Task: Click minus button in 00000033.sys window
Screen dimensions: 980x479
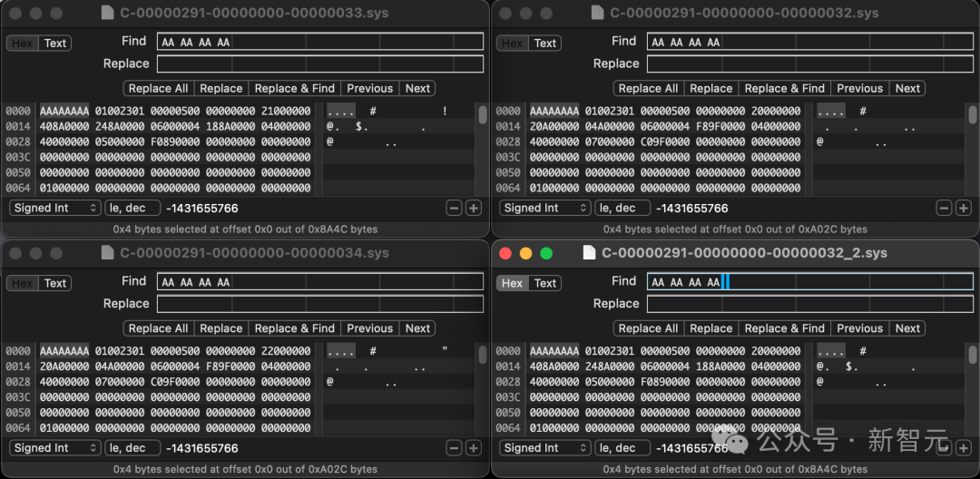Action: pyautogui.click(x=455, y=208)
